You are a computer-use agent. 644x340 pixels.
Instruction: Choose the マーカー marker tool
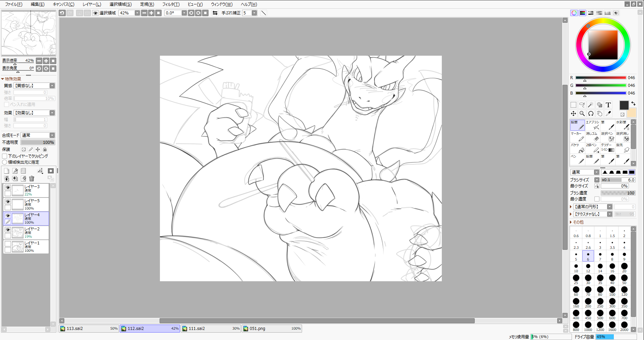pos(577,136)
